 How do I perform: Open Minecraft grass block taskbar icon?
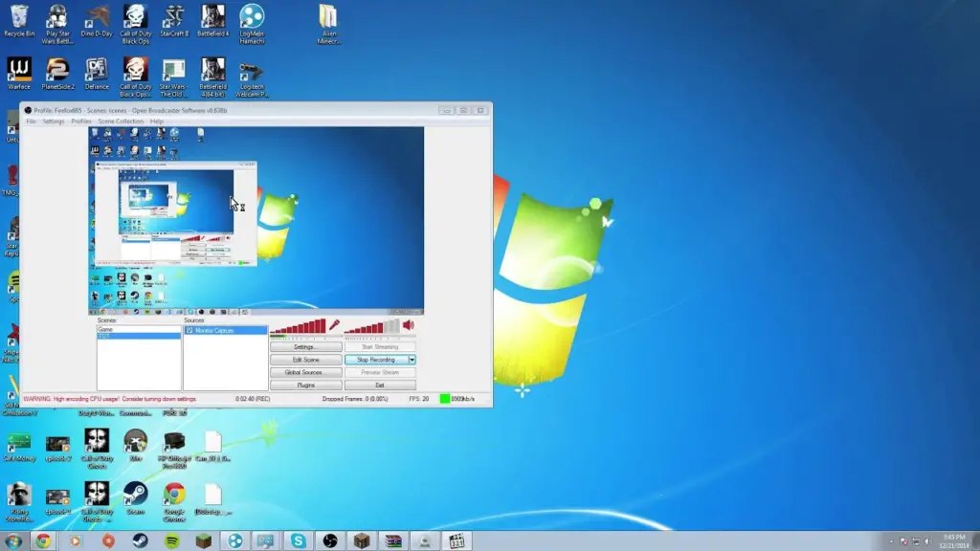click(203, 541)
